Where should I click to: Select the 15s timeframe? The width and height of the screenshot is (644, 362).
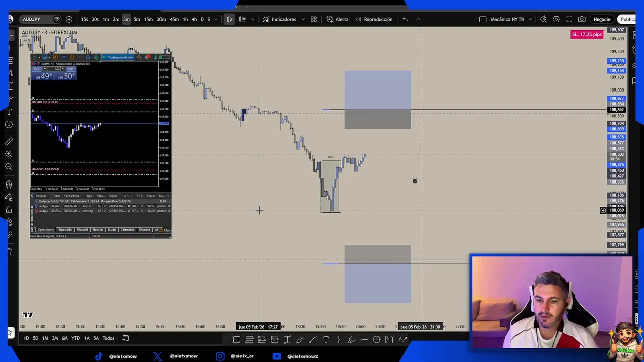[x=84, y=19]
